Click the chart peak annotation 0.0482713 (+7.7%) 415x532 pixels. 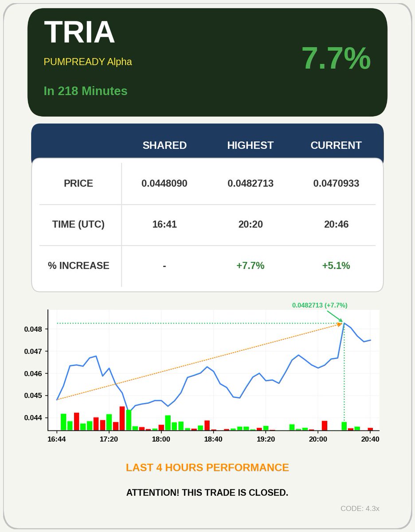click(x=320, y=305)
